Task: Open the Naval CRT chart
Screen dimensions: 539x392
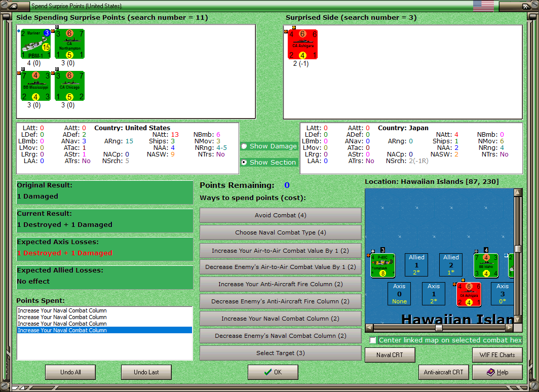Action: tap(390, 355)
